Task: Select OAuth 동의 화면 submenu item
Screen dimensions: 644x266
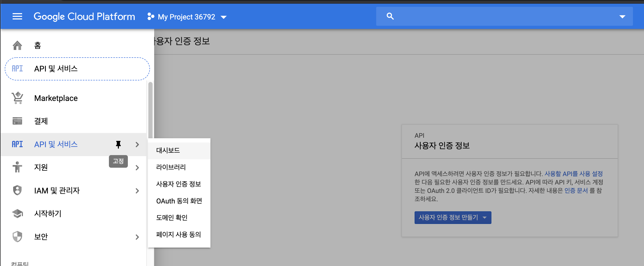Action: [179, 201]
